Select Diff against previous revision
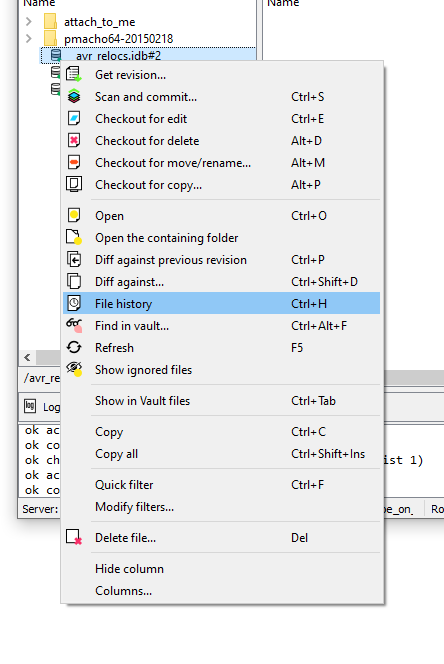Viewport: 444px width, 664px height. pyautogui.click(x=221, y=260)
